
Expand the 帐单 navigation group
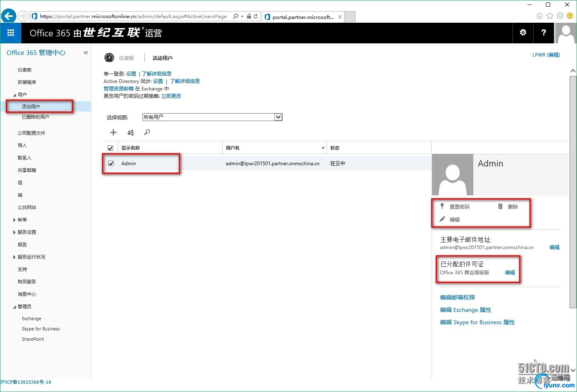(14, 220)
